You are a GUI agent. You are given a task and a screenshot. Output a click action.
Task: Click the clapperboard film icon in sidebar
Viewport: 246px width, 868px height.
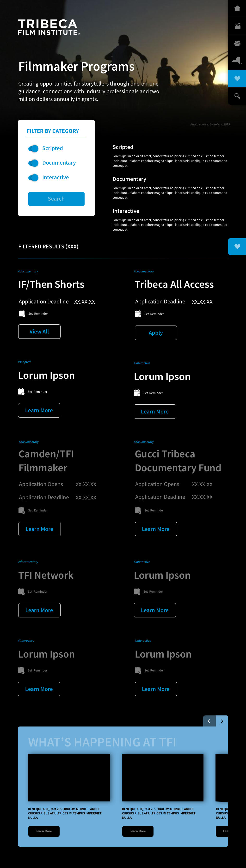tap(237, 26)
